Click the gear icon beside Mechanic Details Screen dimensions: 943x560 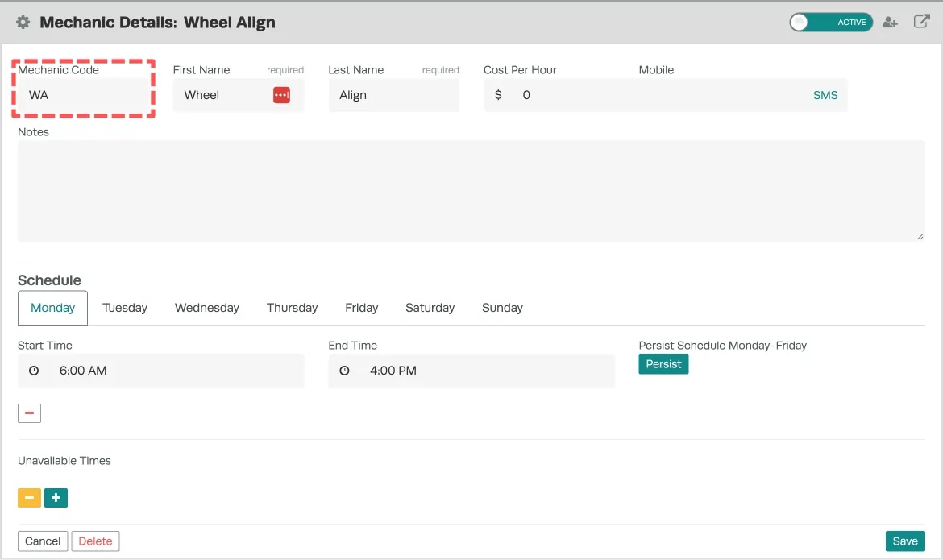point(23,23)
